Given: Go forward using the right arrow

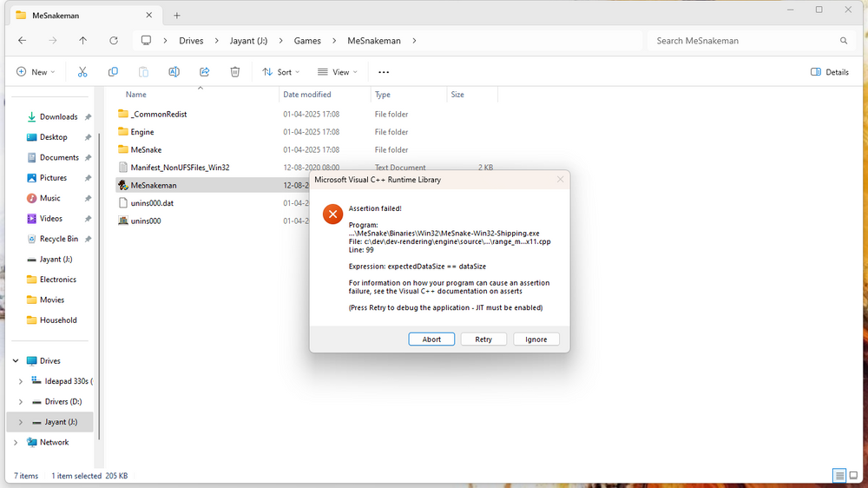Looking at the screenshot, I should (53, 41).
